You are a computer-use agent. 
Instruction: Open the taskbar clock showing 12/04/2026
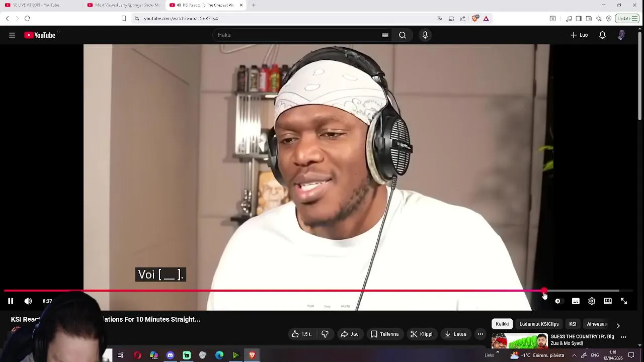(x=613, y=355)
